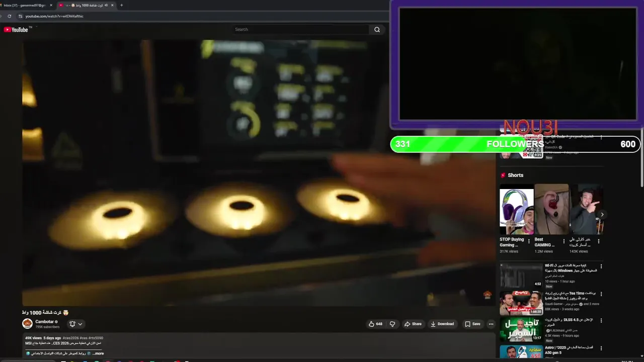Open options for the 143K views short
The width and height of the screenshot is (644, 362).
click(x=599, y=241)
